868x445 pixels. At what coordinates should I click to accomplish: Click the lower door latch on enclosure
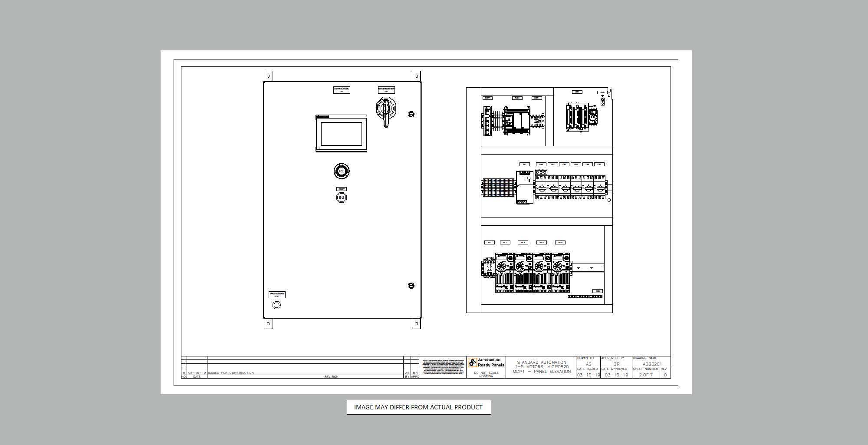[x=411, y=286]
